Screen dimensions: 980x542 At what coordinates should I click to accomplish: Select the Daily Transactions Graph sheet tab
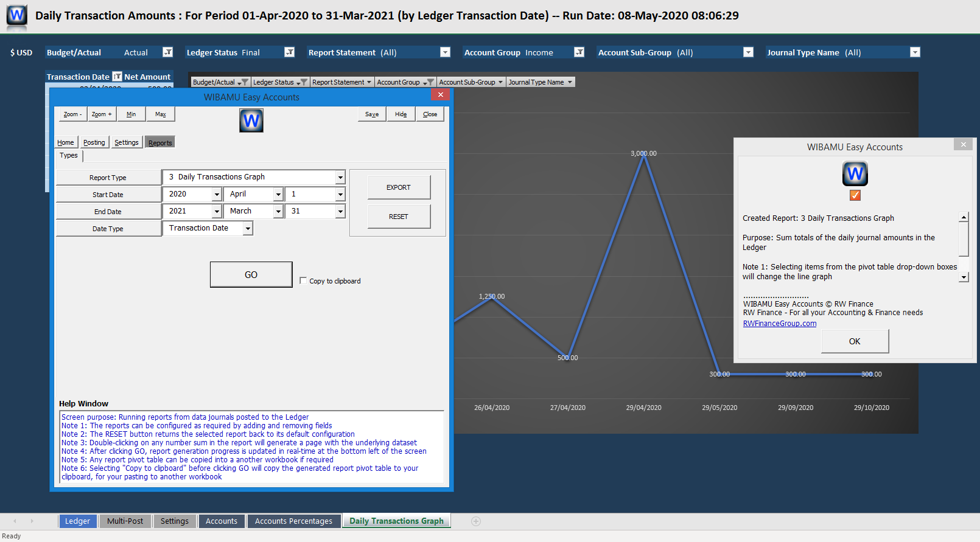tap(396, 521)
